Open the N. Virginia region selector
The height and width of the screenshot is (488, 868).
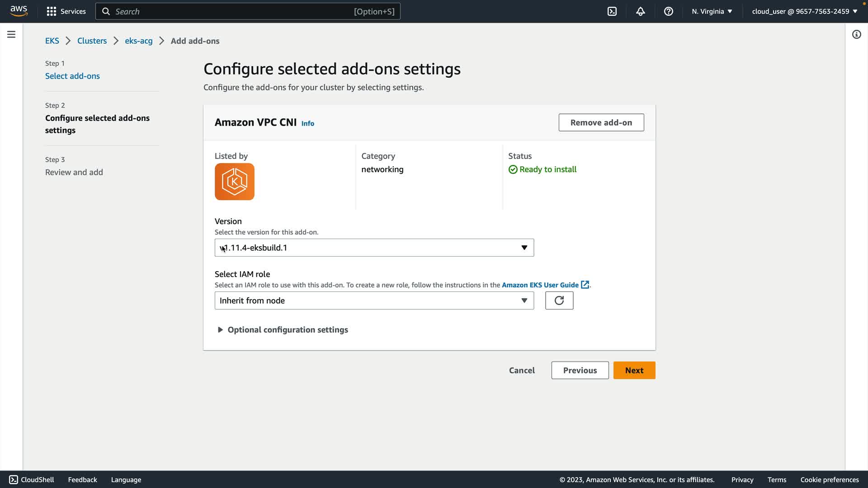pyautogui.click(x=712, y=11)
